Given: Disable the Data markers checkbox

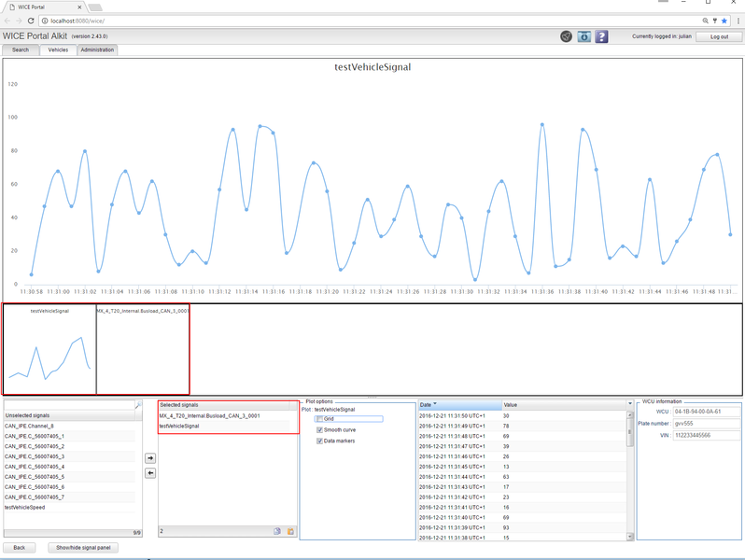Looking at the screenshot, I should point(320,441).
